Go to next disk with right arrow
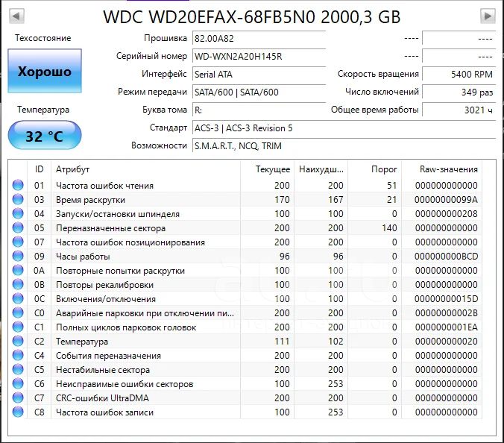Screen dimensions: 504x443 [x=488, y=16]
